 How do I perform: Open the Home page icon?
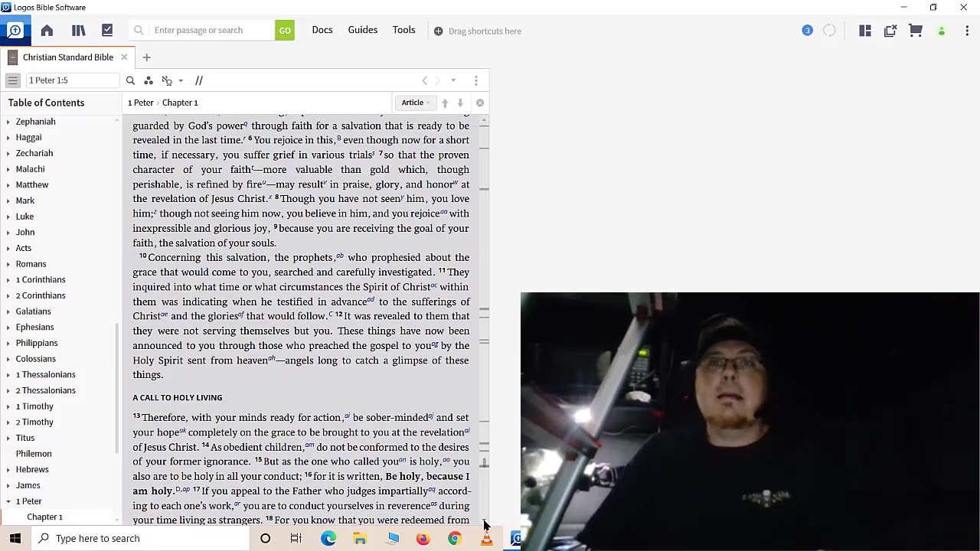tap(47, 31)
